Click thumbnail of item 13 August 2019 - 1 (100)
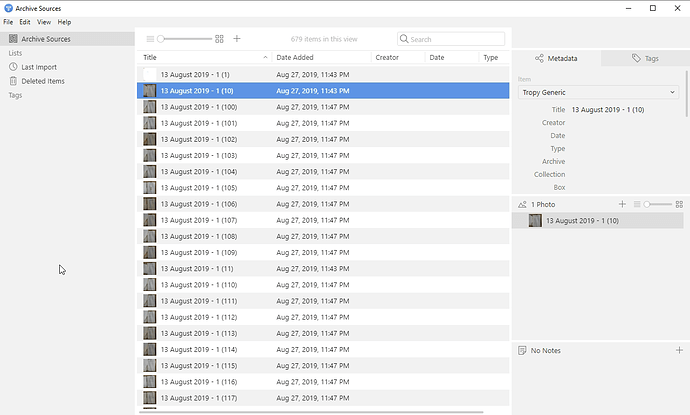 [x=150, y=107]
